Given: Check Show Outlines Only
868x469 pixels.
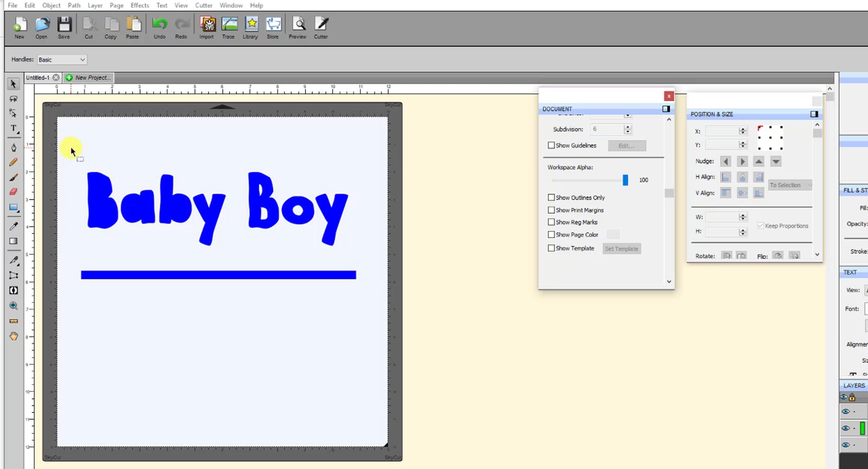Looking at the screenshot, I should (551, 197).
